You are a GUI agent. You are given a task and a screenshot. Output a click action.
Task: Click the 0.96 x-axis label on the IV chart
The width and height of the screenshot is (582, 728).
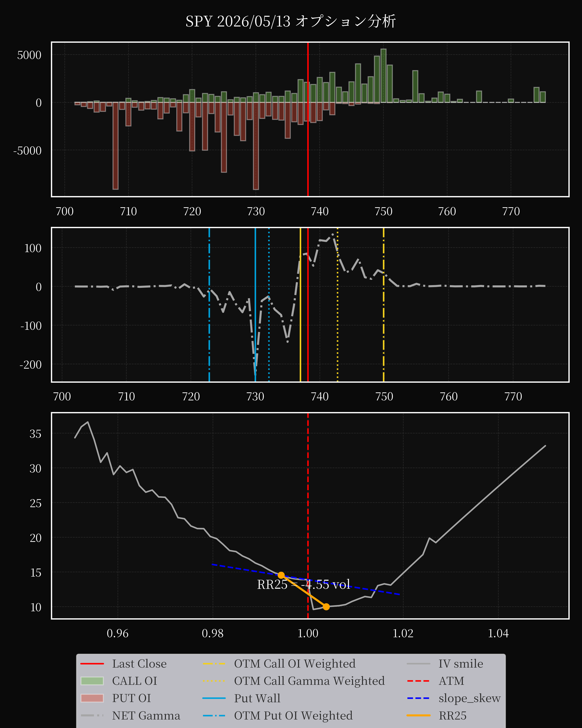[117, 633]
